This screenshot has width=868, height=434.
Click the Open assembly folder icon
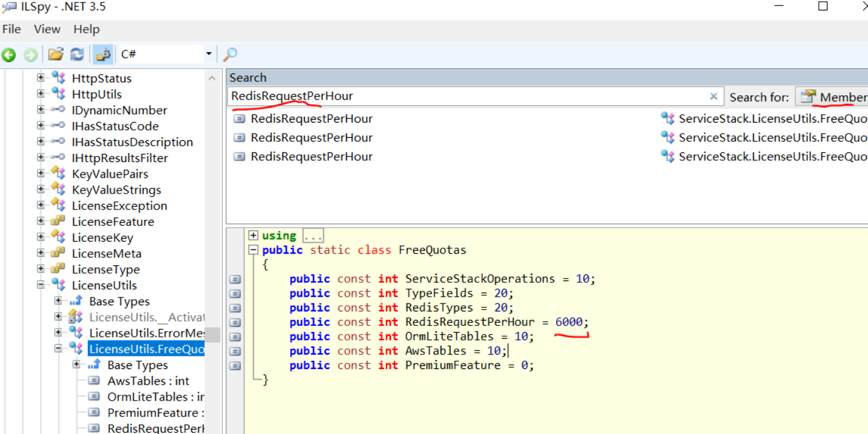coord(56,55)
